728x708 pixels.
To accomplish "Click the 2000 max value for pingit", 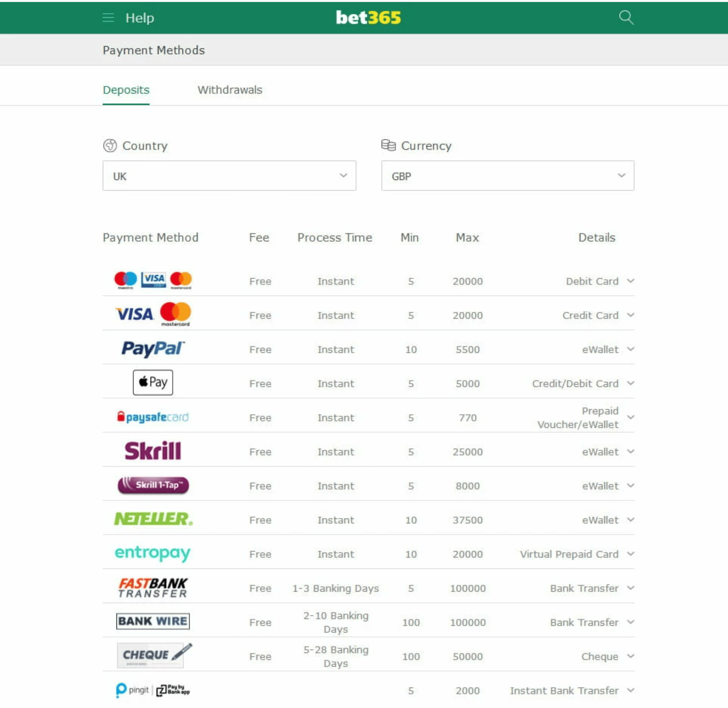I will [x=468, y=691].
